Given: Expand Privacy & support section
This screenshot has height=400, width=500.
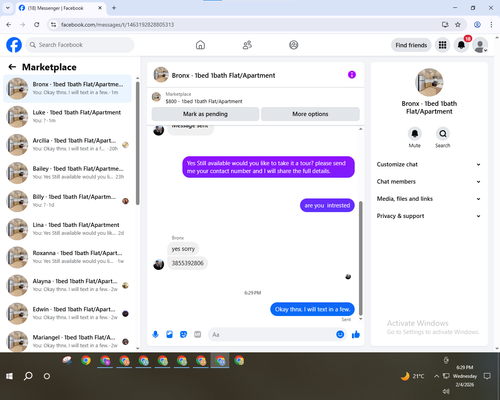Looking at the screenshot, I should pyautogui.click(x=429, y=216).
